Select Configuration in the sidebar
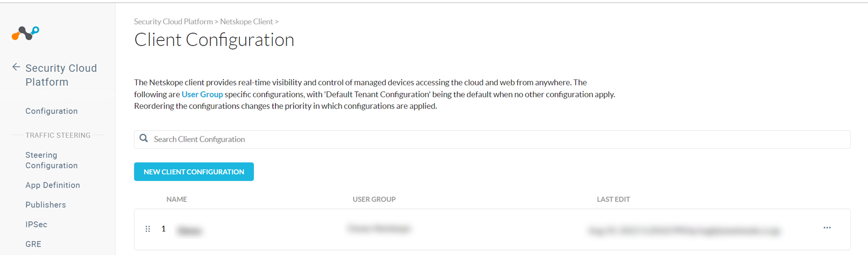 (x=51, y=111)
